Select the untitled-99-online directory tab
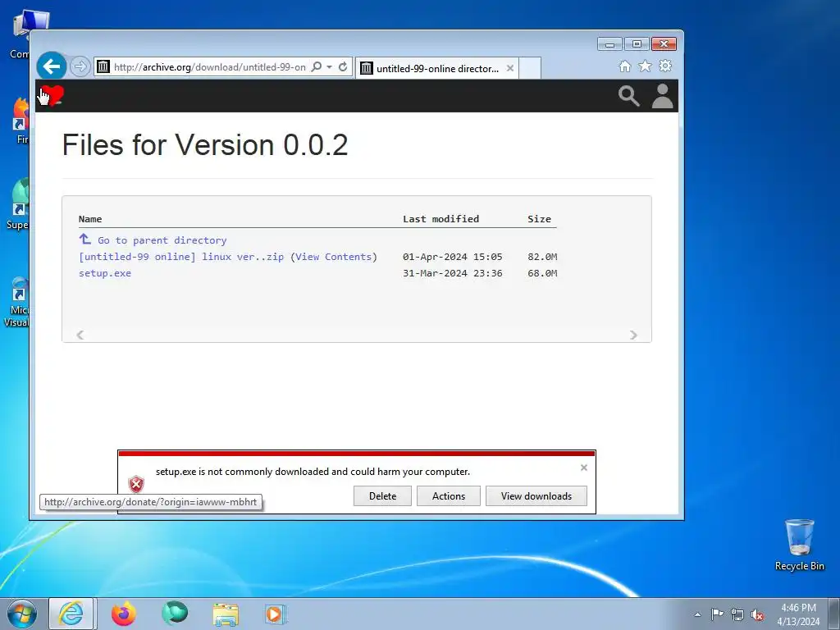 pyautogui.click(x=436, y=69)
